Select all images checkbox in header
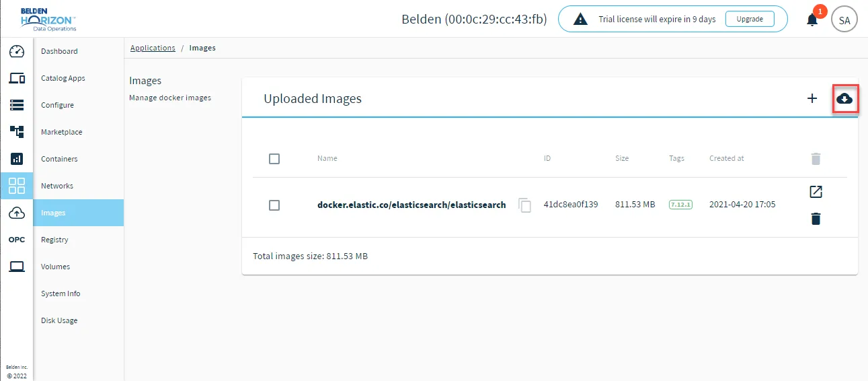This screenshot has width=868, height=381. click(274, 159)
